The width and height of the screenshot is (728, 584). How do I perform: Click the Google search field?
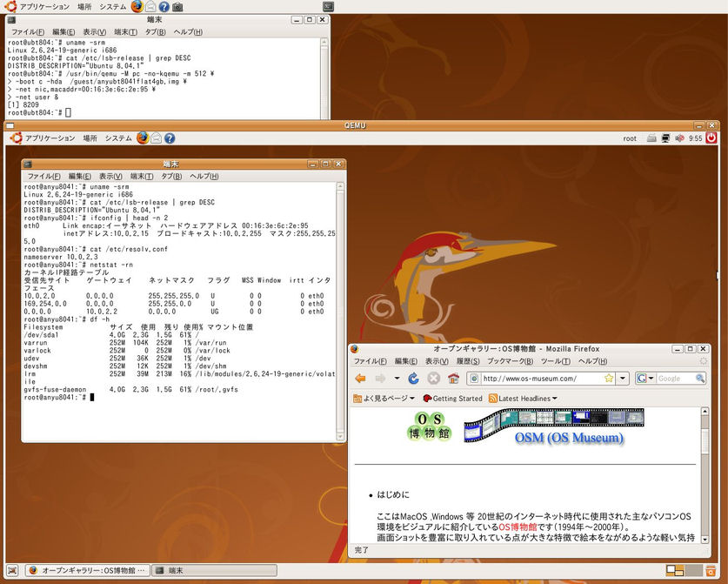(x=676, y=379)
